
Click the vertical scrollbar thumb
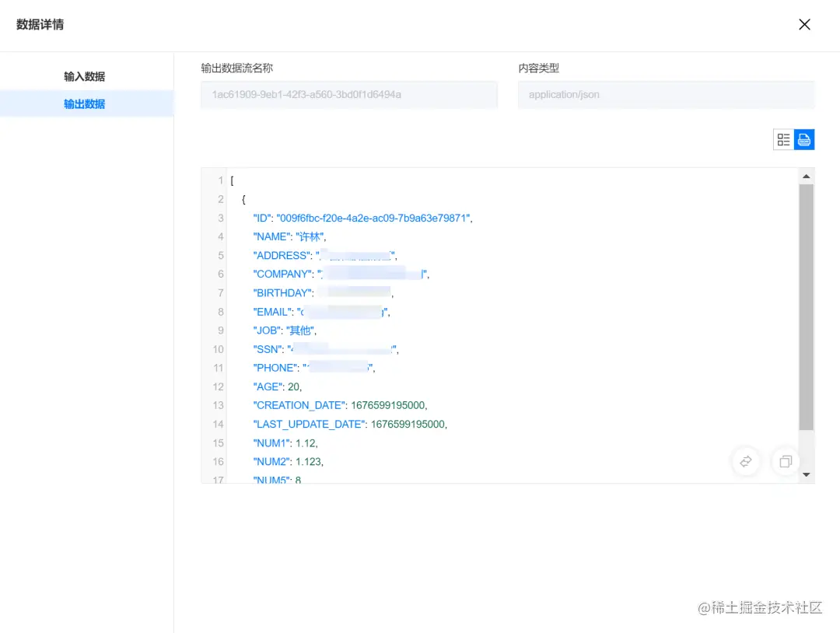pos(807,307)
